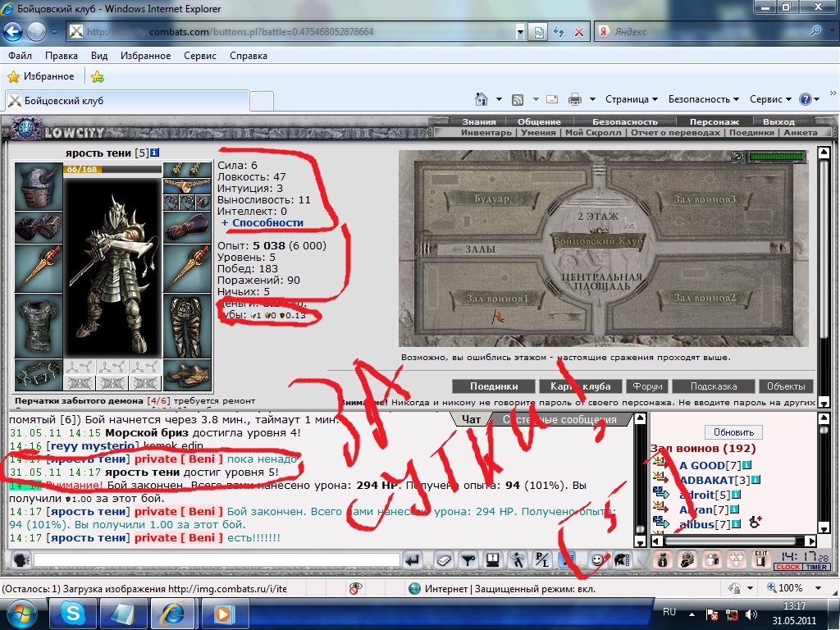This screenshot has width=840, height=630.
Task: Click the belt equipment slot
Action: pos(39,375)
